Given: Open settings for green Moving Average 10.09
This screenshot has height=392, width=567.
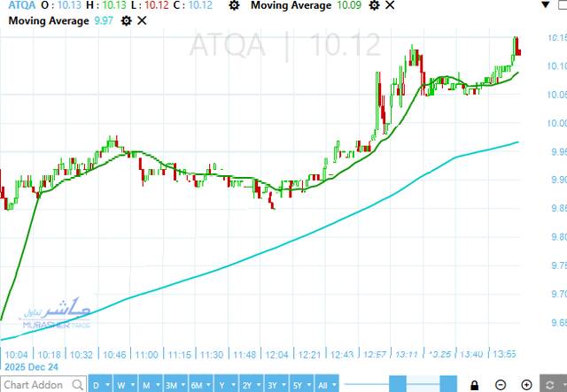Looking at the screenshot, I should [x=375, y=5].
